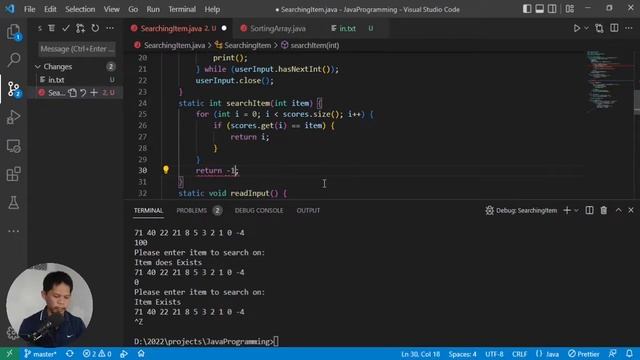Open the File menu
The width and height of the screenshot is (640, 360).
coord(29,9)
